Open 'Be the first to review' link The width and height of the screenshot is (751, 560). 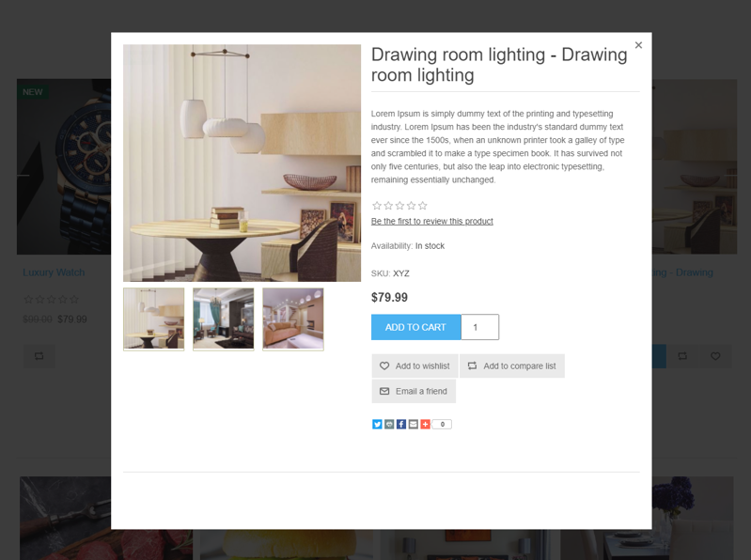(x=432, y=221)
